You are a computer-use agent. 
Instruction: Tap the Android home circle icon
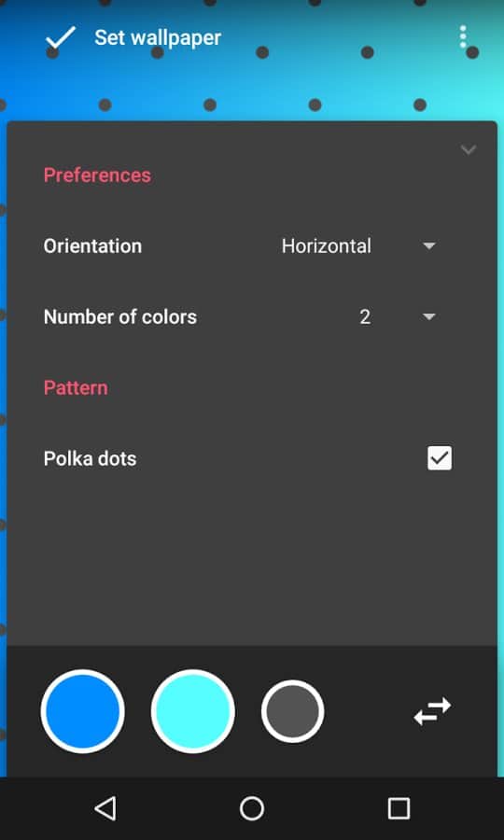(x=252, y=808)
